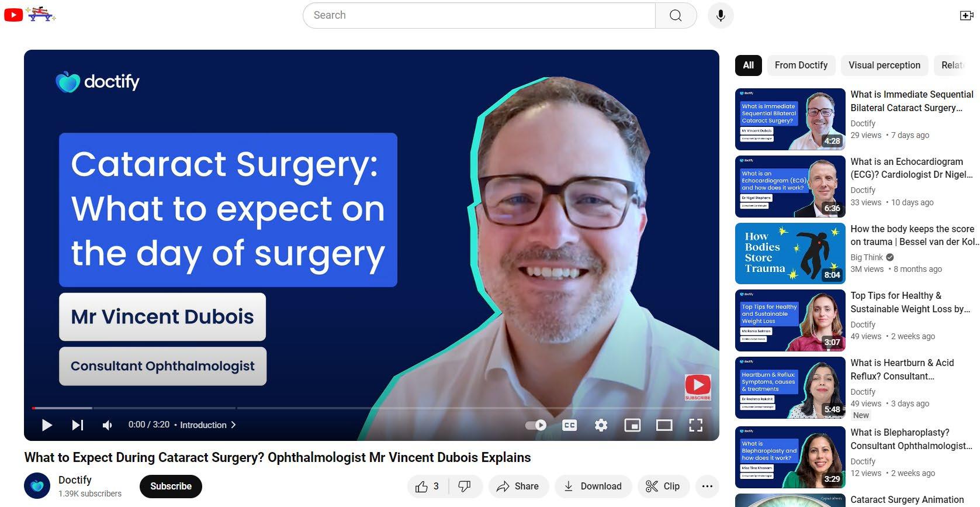Select the All filter chip
980x507 pixels.
click(749, 65)
